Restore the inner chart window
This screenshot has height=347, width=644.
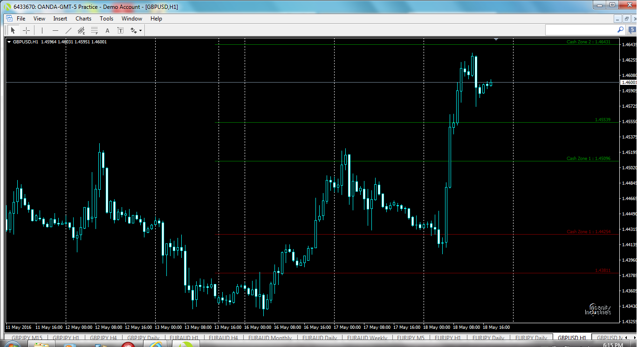(x=627, y=19)
